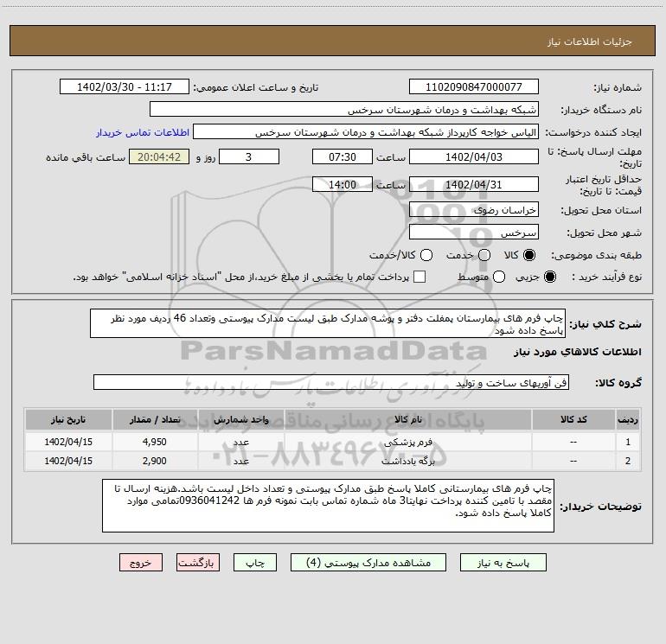Click the ردیف column header
This screenshot has width=666, height=644.
click(628, 419)
